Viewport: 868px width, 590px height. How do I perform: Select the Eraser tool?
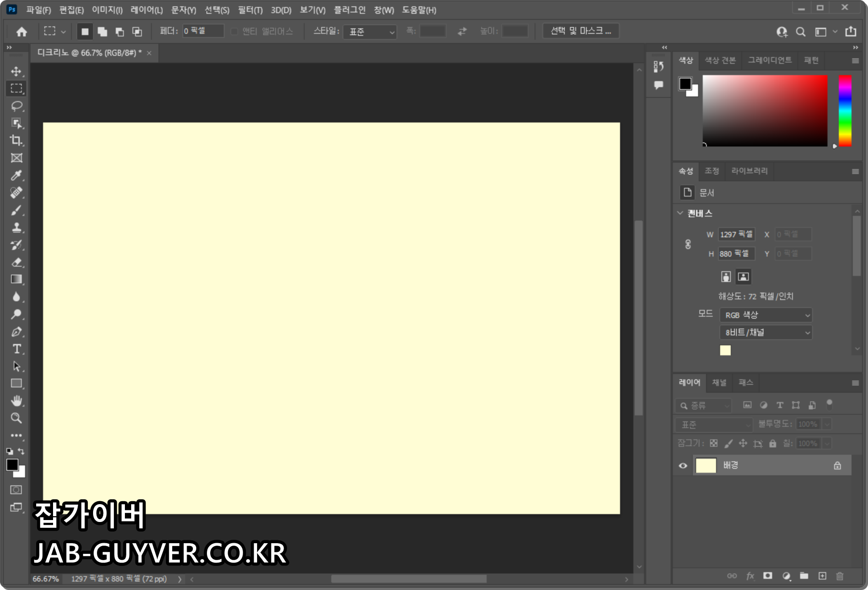point(16,262)
